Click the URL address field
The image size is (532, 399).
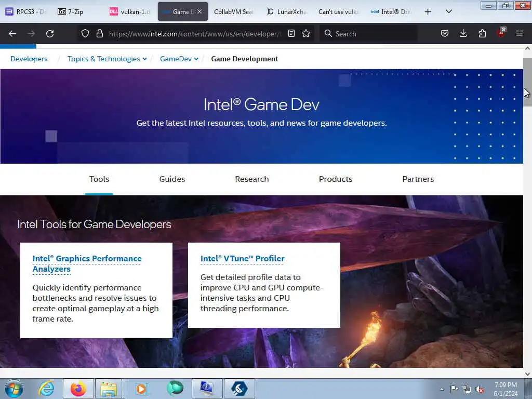click(x=195, y=34)
